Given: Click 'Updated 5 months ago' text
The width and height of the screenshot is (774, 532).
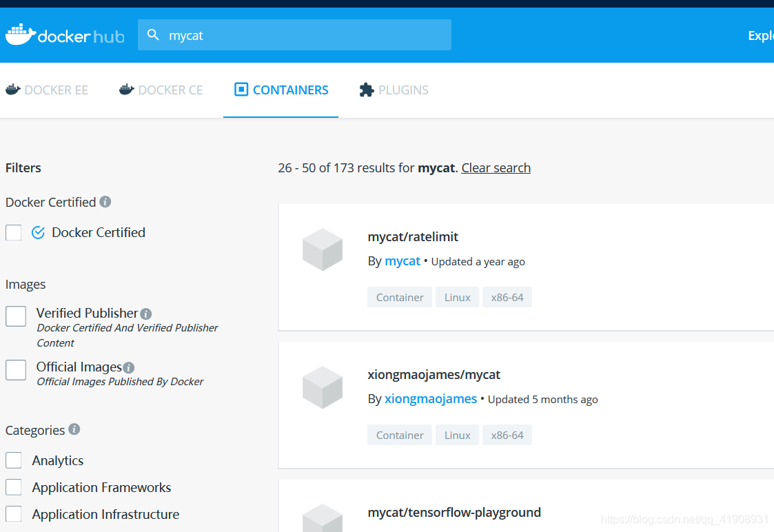Looking at the screenshot, I should [543, 399].
